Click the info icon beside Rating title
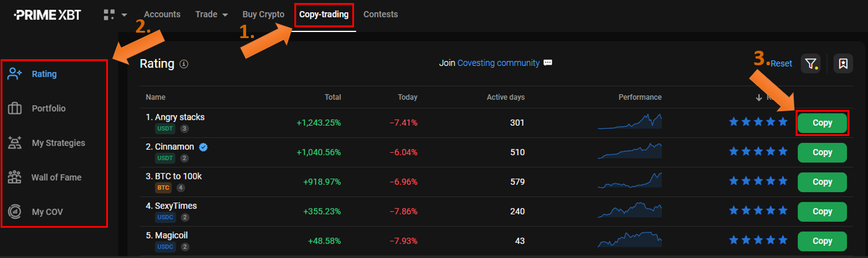 pyautogui.click(x=184, y=64)
